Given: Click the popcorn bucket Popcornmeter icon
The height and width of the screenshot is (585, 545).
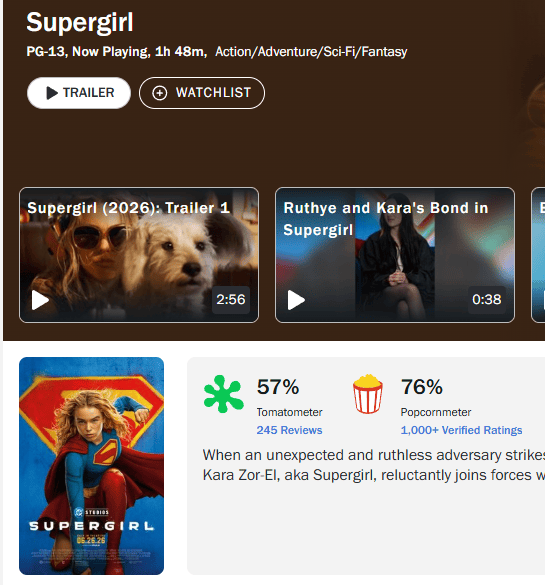Looking at the screenshot, I should point(368,394).
